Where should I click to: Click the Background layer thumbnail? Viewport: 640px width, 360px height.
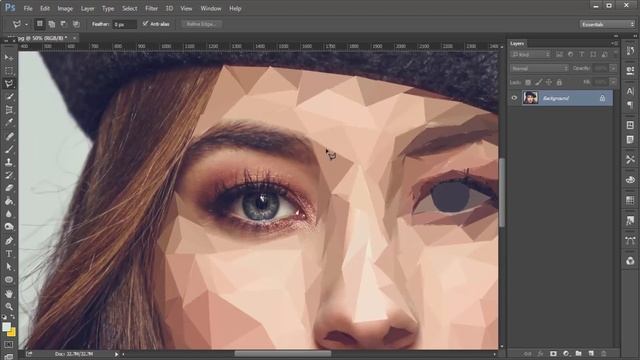[x=530, y=98]
